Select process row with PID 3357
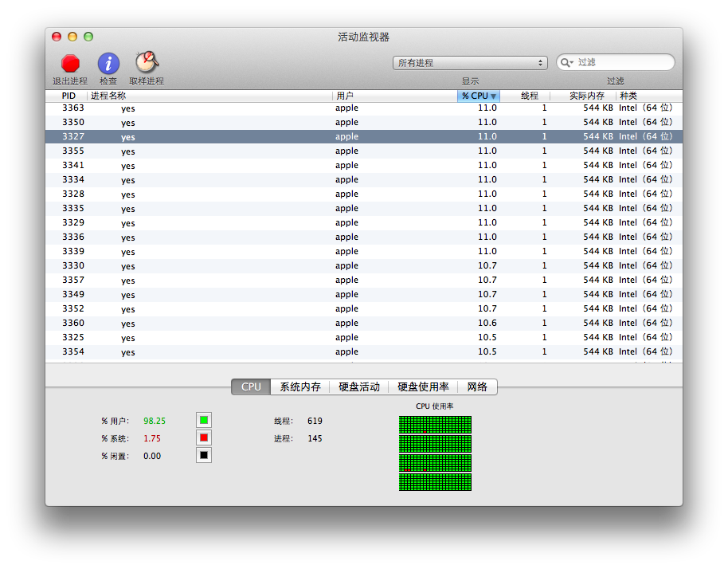728x569 pixels. point(363,280)
